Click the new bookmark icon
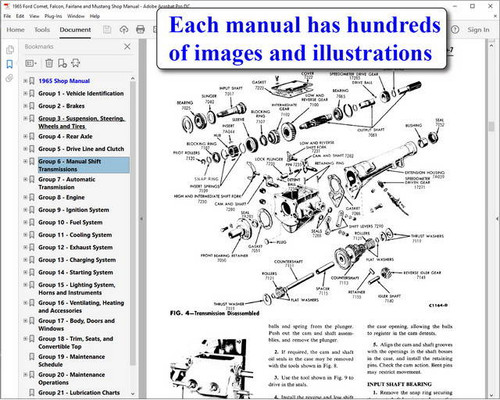This screenshot has width=500, height=400. (x=62, y=63)
